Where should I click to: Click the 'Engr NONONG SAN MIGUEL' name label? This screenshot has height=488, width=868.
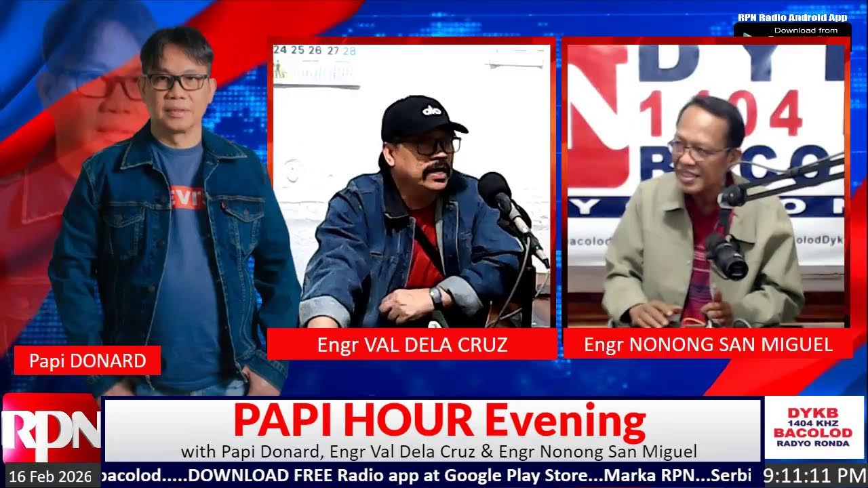pos(708,344)
